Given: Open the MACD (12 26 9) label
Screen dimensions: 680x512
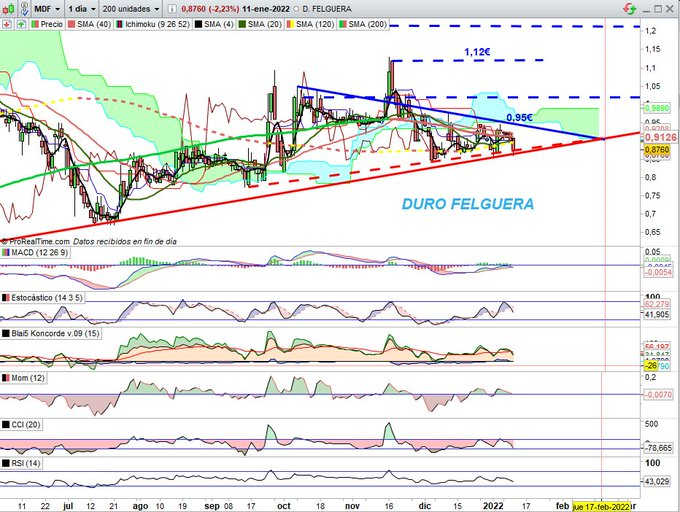Looking at the screenshot, I should pos(39,252).
